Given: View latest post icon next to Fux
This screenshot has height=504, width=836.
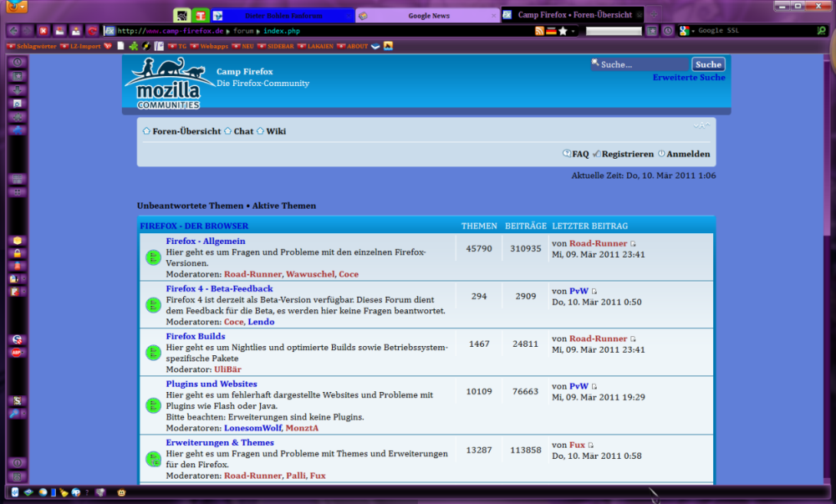Looking at the screenshot, I should pyautogui.click(x=591, y=445).
